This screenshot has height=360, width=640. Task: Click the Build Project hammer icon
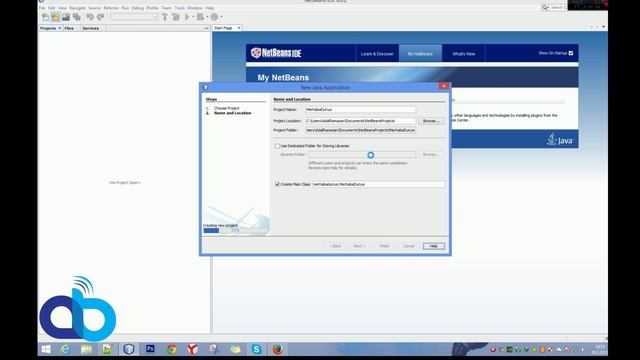tap(165, 17)
